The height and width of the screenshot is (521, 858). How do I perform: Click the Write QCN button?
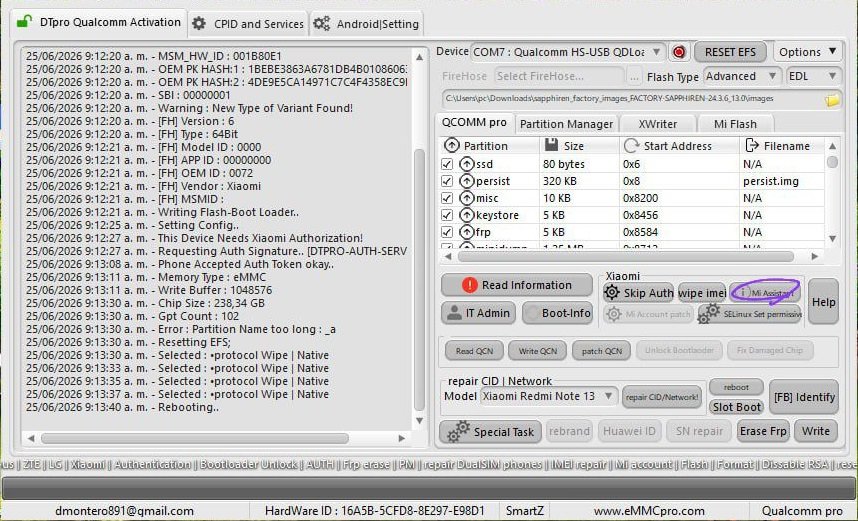point(537,350)
